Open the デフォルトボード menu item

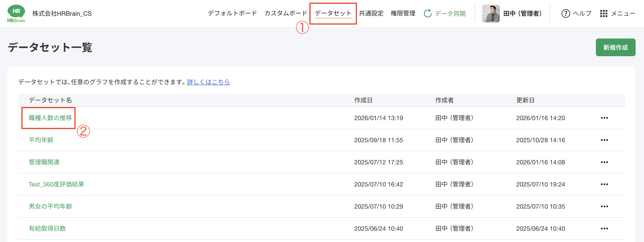[x=232, y=13]
